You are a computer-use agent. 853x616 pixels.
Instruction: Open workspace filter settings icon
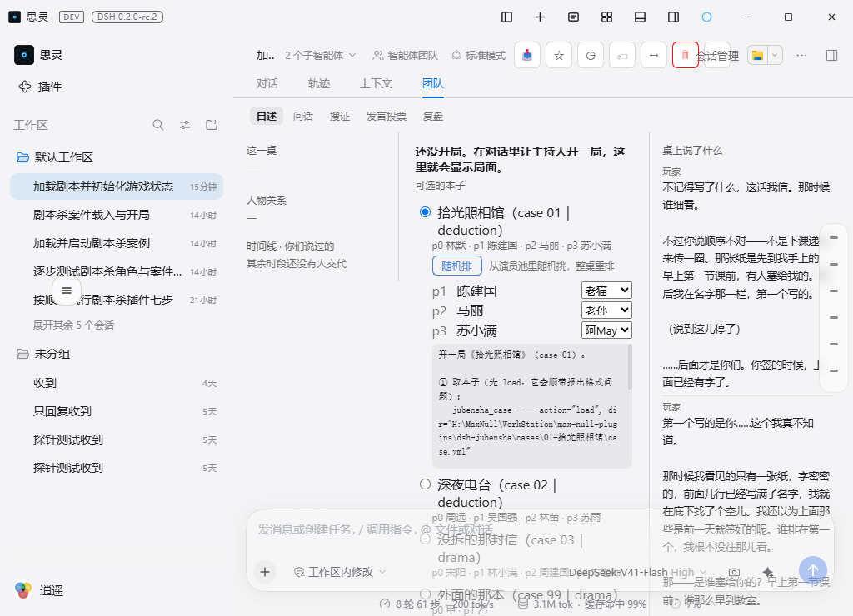coord(185,125)
